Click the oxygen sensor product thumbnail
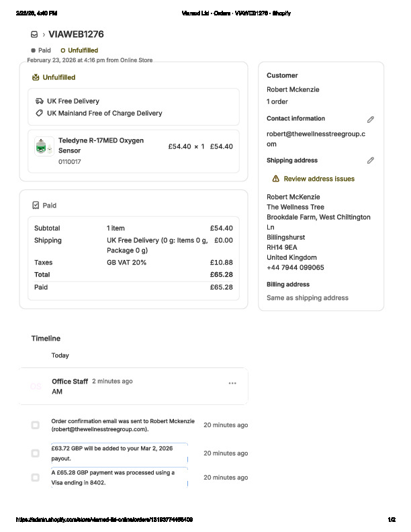The width and height of the screenshot is (411, 532). click(x=44, y=146)
